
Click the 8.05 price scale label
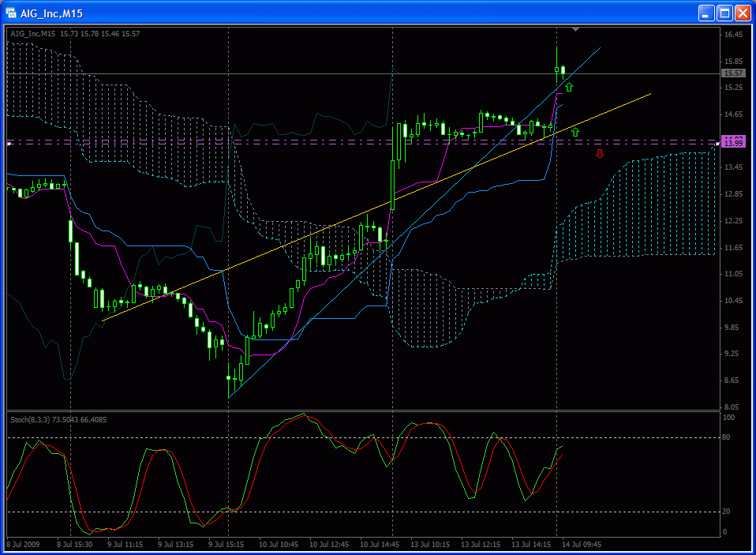pos(733,407)
